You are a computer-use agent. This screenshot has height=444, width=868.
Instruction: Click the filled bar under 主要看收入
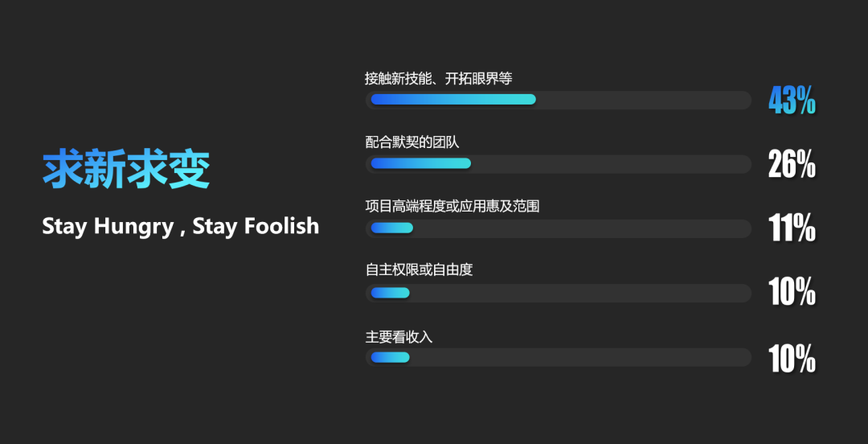391,357
